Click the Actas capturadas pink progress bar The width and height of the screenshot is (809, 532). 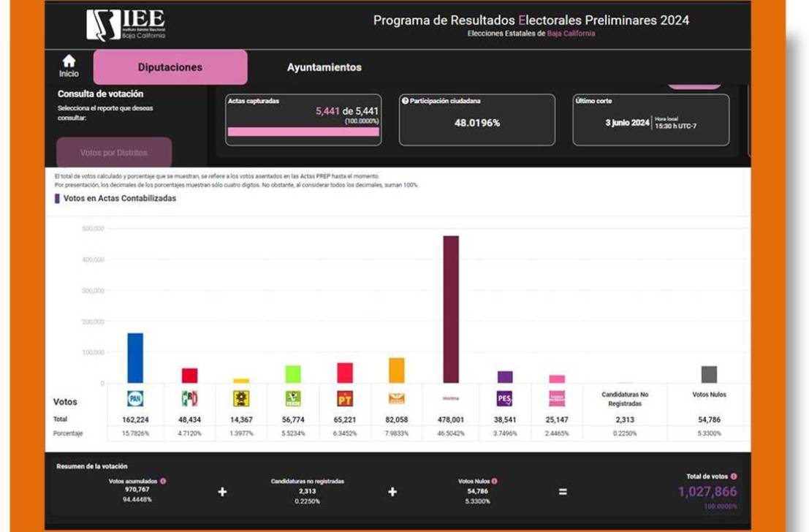click(303, 132)
